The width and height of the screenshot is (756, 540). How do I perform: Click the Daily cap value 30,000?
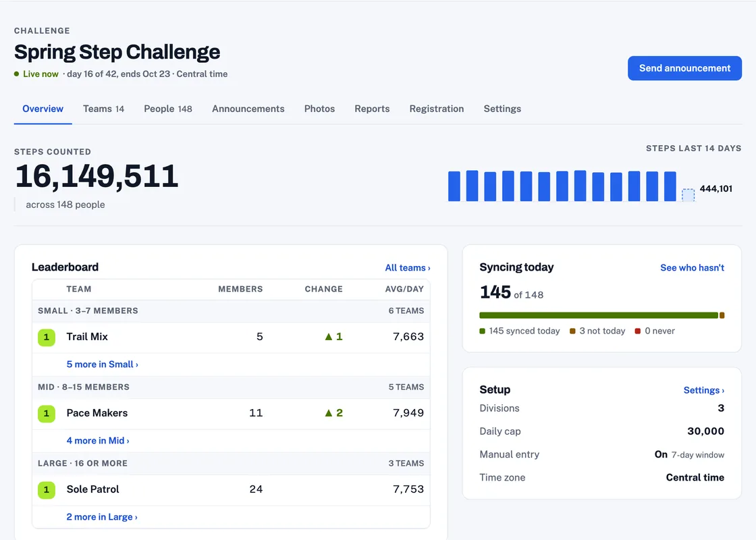click(x=705, y=431)
